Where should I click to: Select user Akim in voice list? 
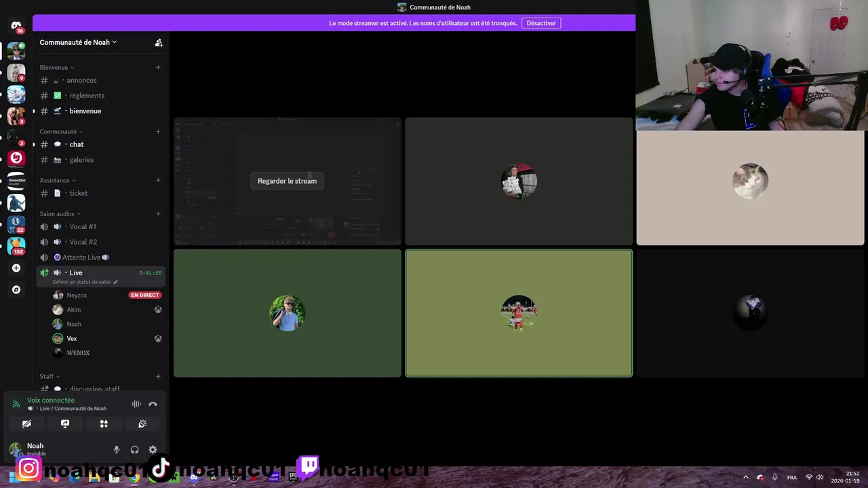(x=106, y=310)
